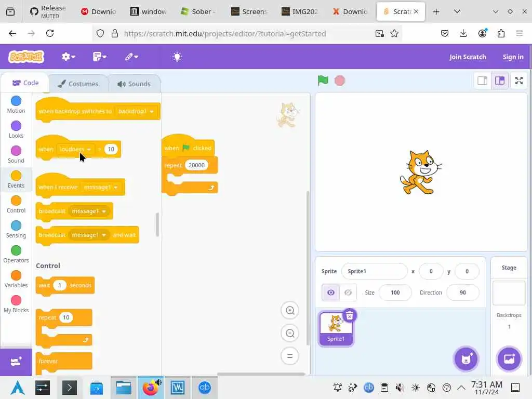Select the Variables block category
Viewport: 532px width, 399px height.
pyautogui.click(x=16, y=279)
